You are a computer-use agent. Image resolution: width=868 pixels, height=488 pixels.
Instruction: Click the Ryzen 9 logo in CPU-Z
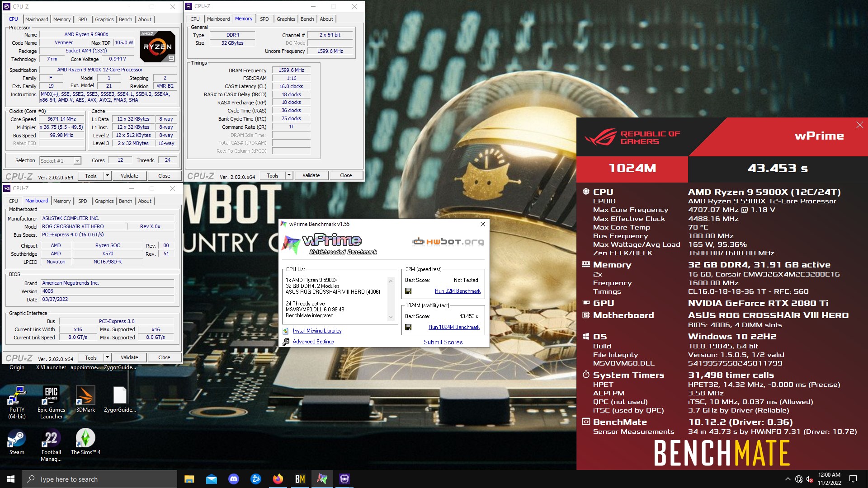157,47
